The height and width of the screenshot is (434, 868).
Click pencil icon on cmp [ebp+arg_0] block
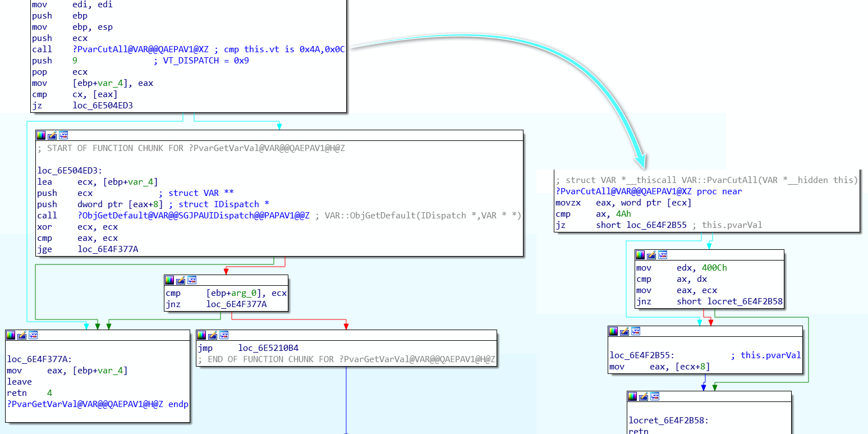point(181,280)
